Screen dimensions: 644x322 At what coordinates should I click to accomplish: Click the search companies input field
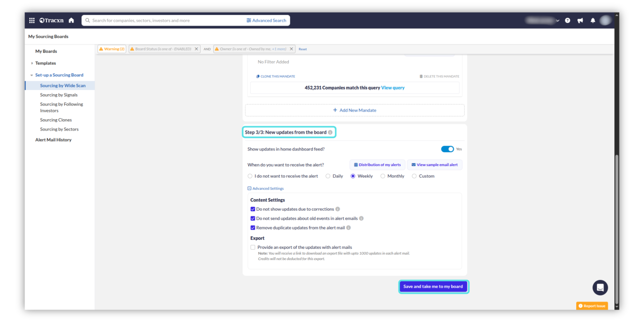pos(164,20)
